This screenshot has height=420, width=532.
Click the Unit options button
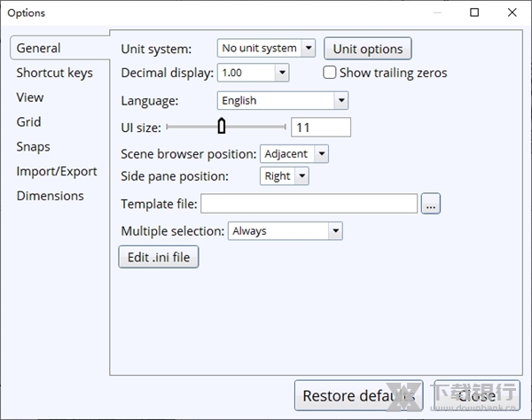click(x=367, y=49)
